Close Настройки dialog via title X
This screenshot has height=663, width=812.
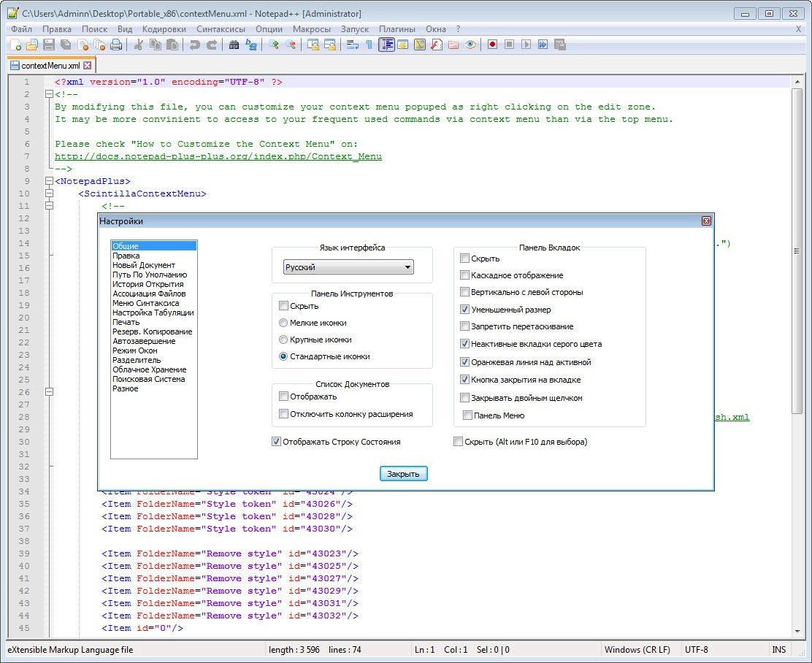pyautogui.click(x=706, y=221)
